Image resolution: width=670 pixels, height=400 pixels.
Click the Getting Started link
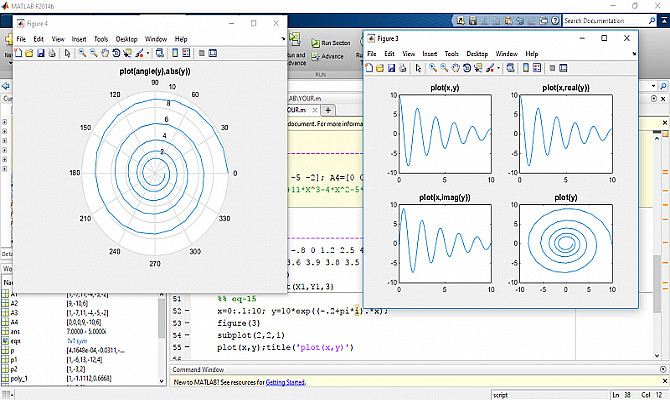(285, 382)
